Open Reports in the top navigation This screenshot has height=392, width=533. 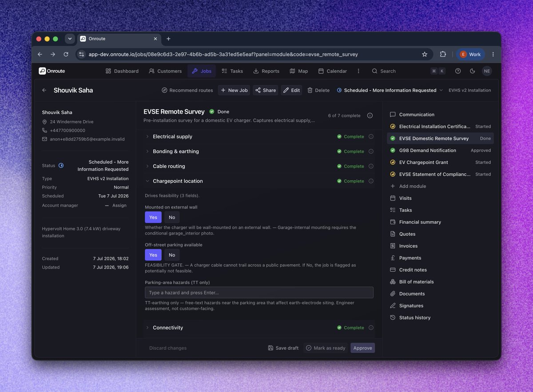pyautogui.click(x=266, y=71)
